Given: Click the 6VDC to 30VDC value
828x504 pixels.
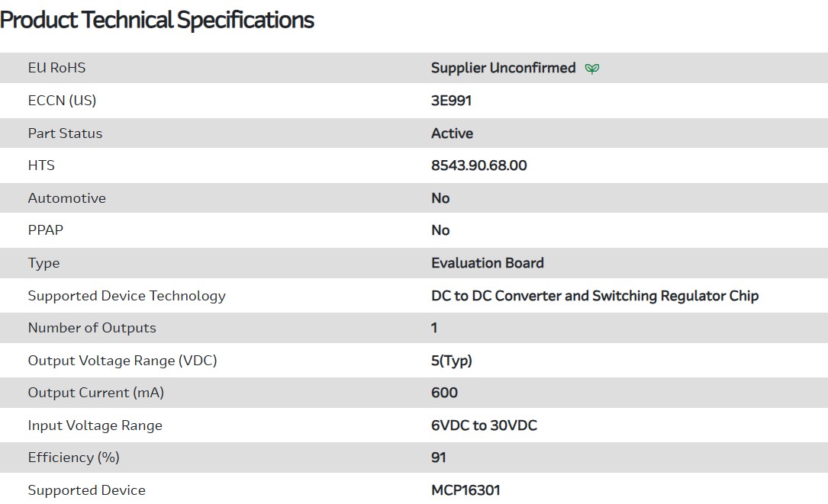Looking at the screenshot, I should [x=484, y=425].
